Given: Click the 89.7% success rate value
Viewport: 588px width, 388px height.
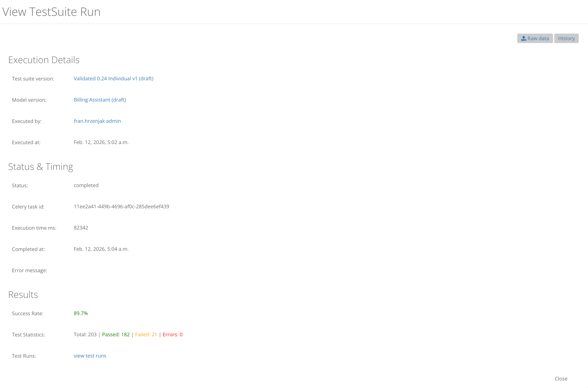Looking at the screenshot, I should 81,313.
